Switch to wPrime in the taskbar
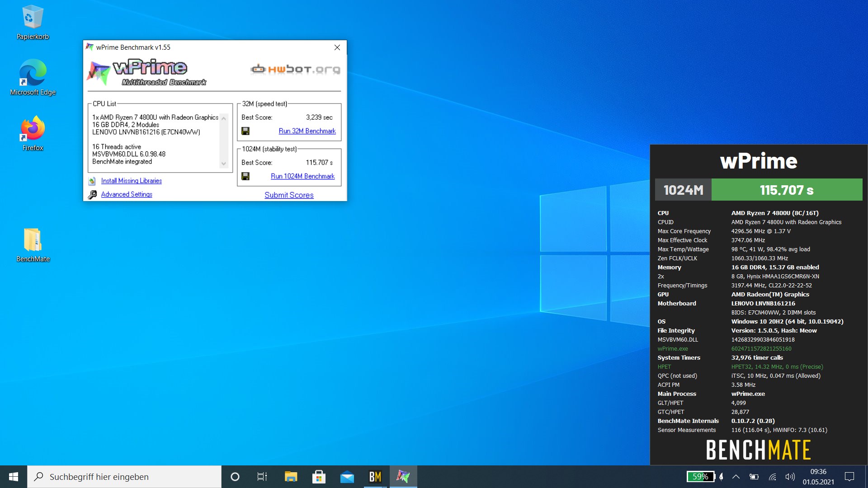The image size is (868, 488). pyautogui.click(x=403, y=477)
